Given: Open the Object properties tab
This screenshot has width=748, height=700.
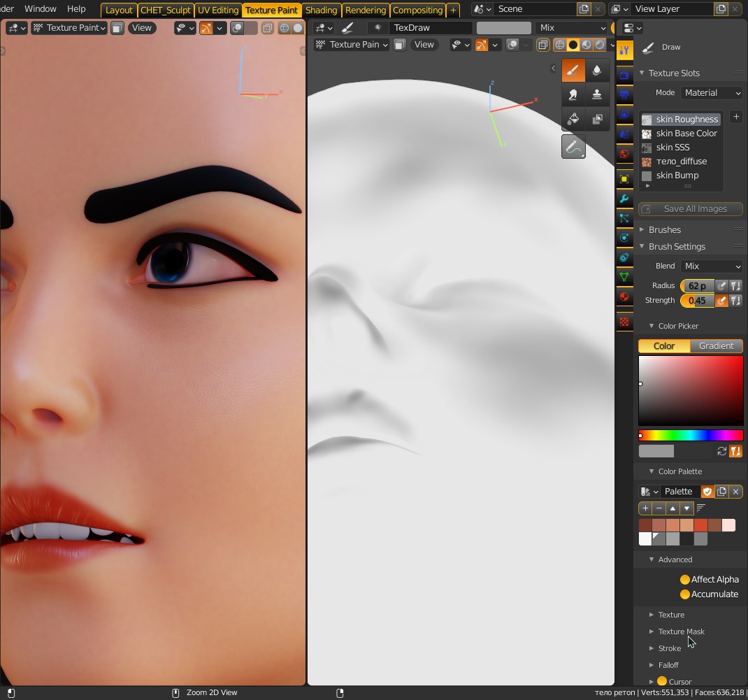Looking at the screenshot, I should 624,179.
